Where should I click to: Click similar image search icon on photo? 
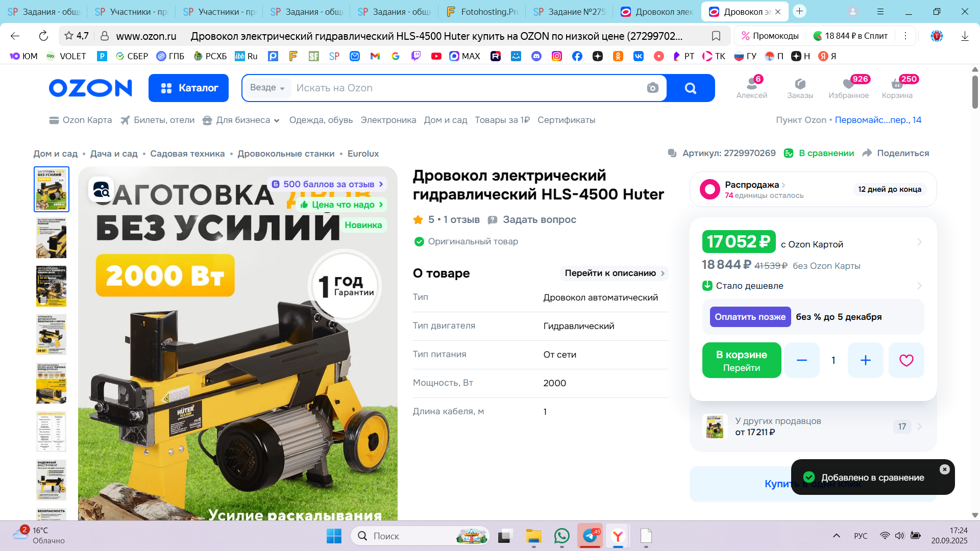click(102, 190)
